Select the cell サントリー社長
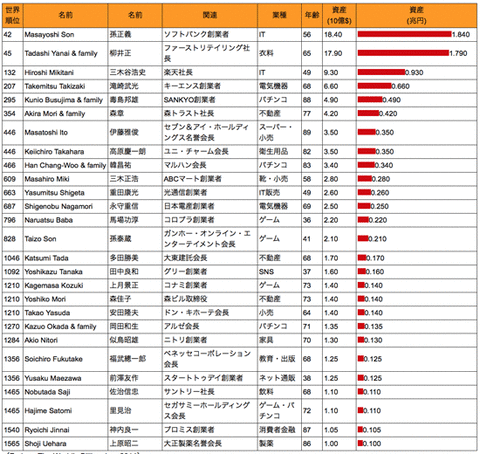The width and height of the screenshot is (480, 454). (x=210, y=392)
